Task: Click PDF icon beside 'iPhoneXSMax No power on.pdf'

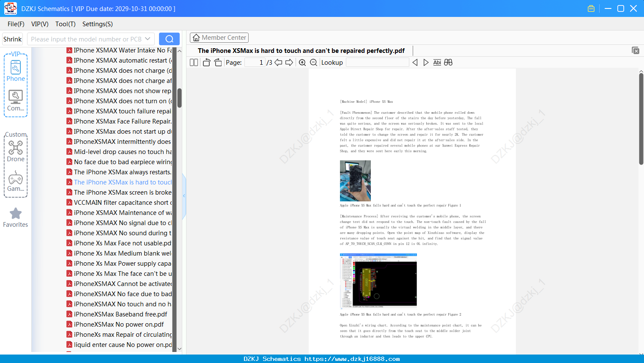Action: pos(69,324)
